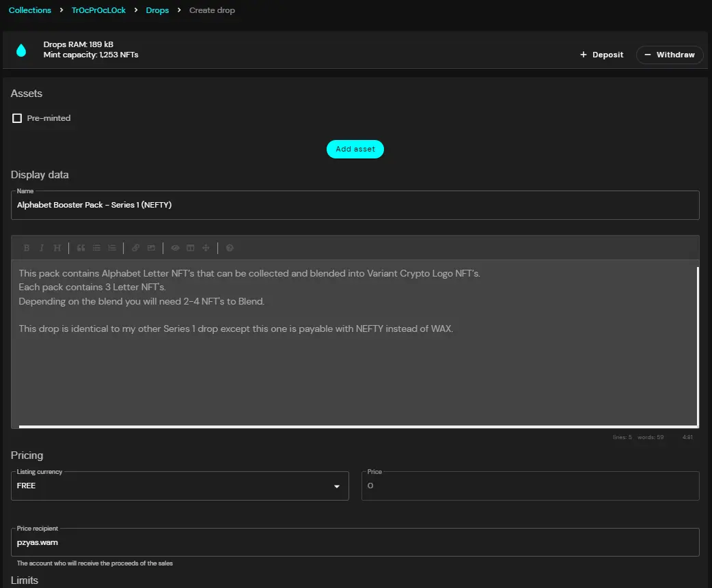
Task: Click the 'Drops RAM: 189 kB' text
Action: point(79,44)
